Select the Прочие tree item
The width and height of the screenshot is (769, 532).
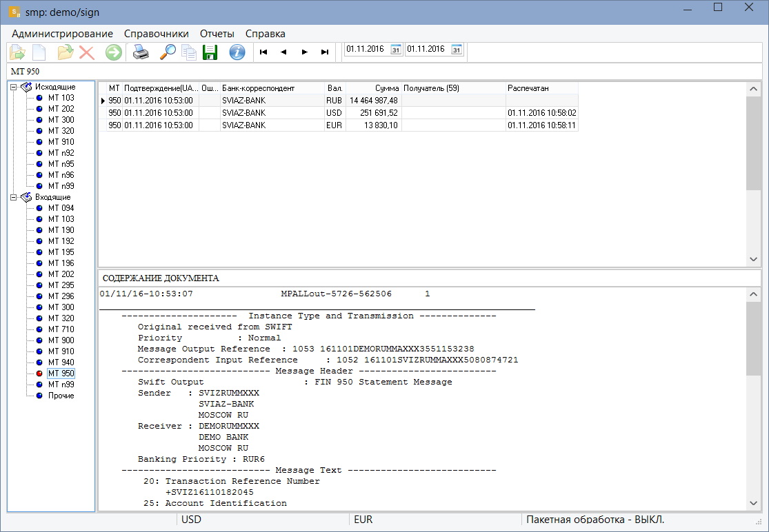[61, 396]
